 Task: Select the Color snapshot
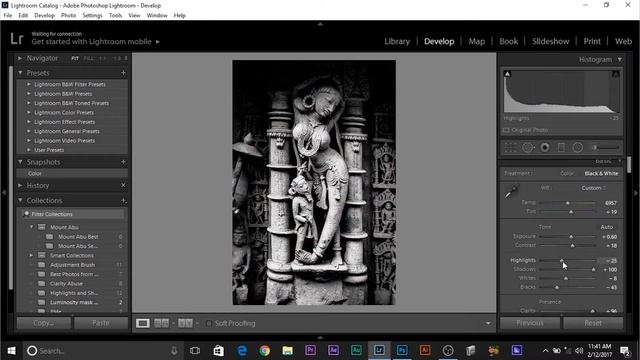(x=72, y=173)
